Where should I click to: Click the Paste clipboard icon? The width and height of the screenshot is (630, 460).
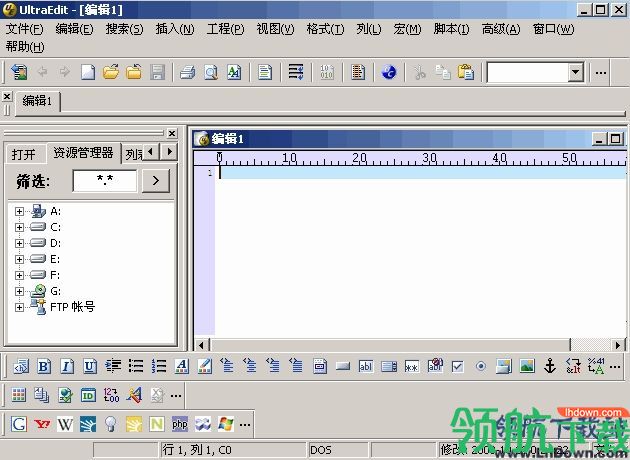(466, 72)
